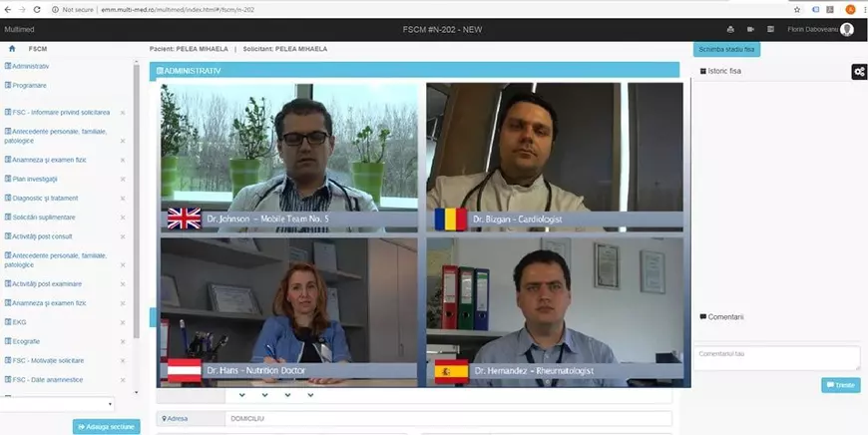Image resolution: width=868 pixels, height=435 pixels.
Task: Open Florin Daboveanu's profile avatar
Action: [x=846, y=29]
